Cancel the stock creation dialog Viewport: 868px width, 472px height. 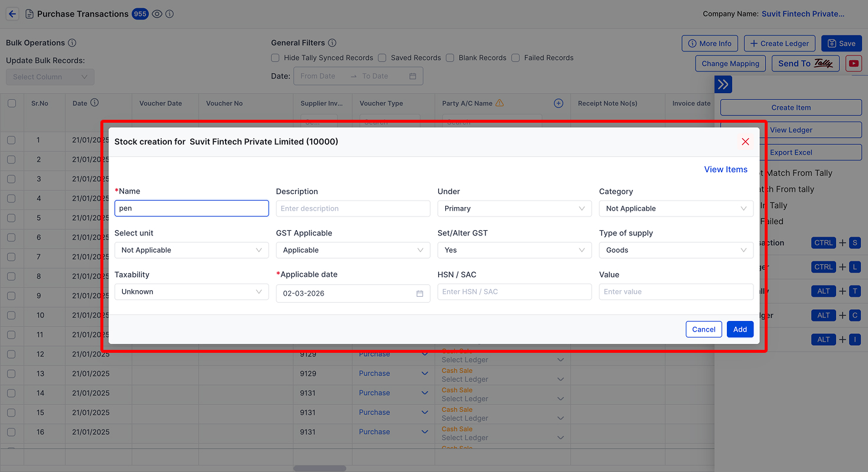pos(704,329)
